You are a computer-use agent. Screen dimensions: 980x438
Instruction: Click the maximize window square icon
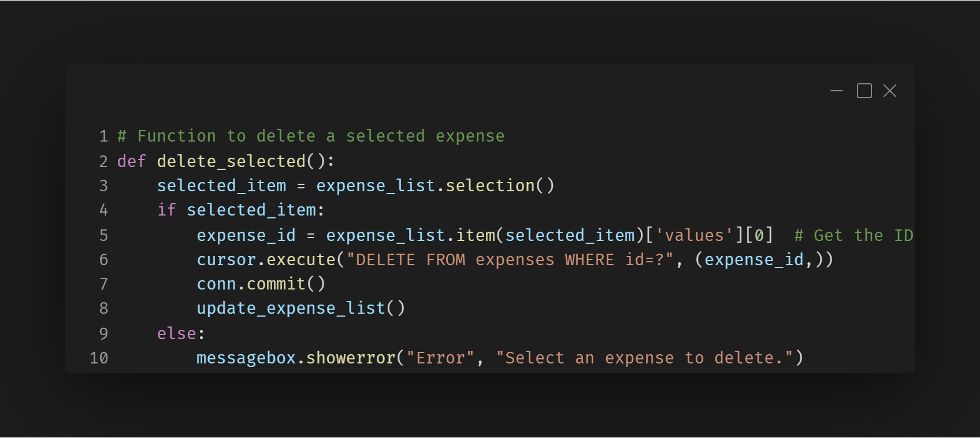point(864,91)
